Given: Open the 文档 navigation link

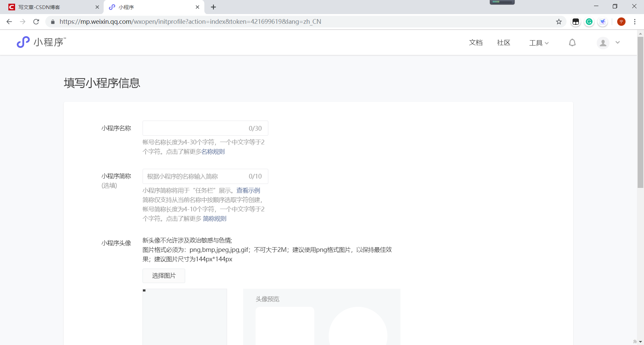Looking at the screenshot, I should pyautogui.click(x=476, y=43).
